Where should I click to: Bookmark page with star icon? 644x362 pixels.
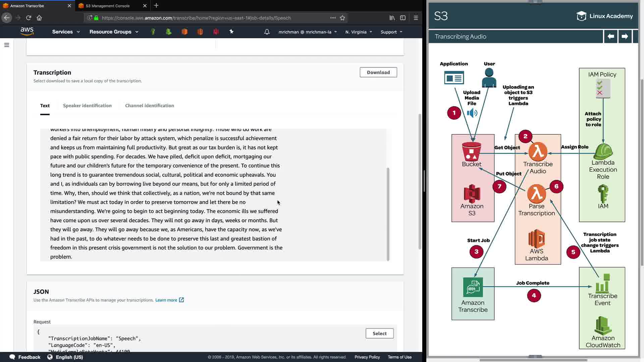coord(342,18)
